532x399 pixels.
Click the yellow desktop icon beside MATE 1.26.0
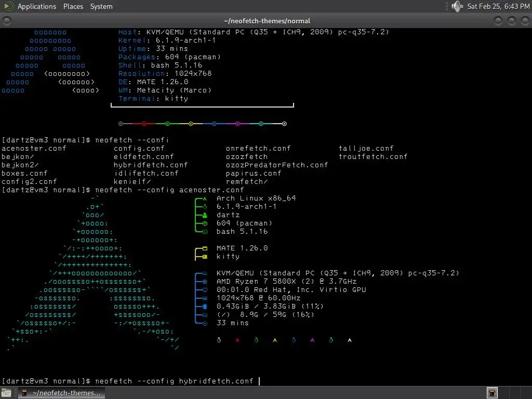coord(205,248)
